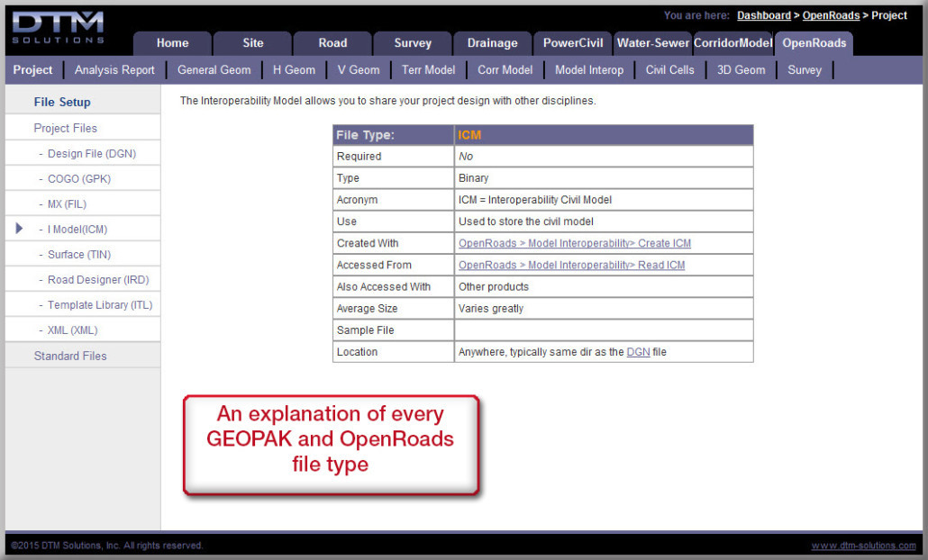The image size is (928, 560).
Task: Select the Survey main tab
Action: pos(413,43)
